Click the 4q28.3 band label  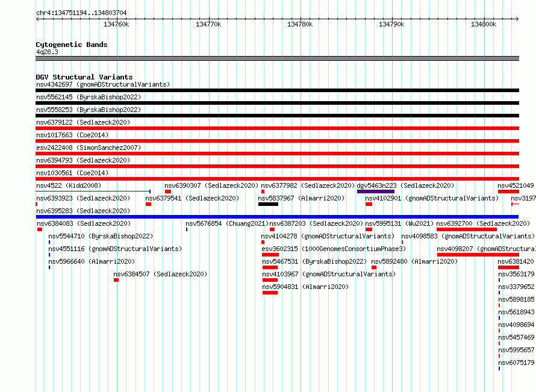[x=47, y=52]
